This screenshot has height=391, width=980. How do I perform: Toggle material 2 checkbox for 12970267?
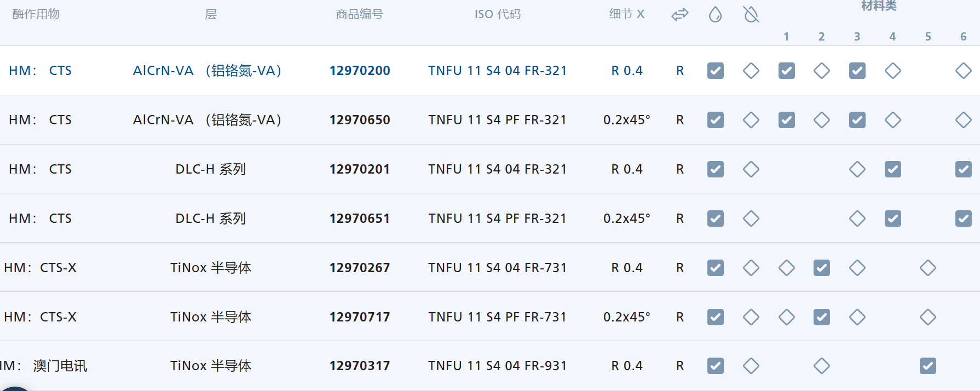click(x=821, y=268)
